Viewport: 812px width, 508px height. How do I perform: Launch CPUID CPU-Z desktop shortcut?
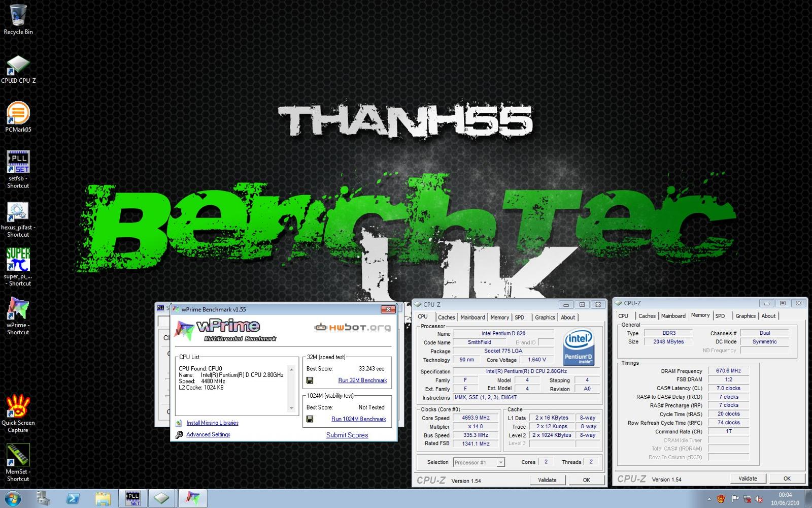click(18, 69)
